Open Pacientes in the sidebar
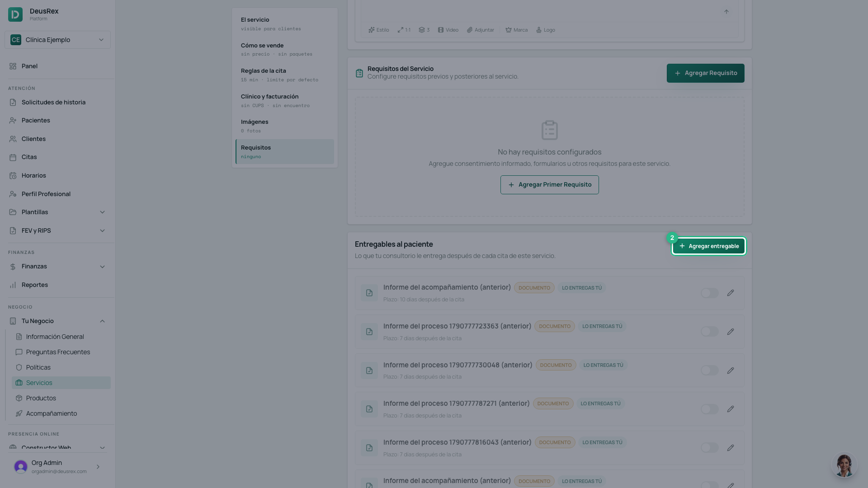 click(57, 121)
